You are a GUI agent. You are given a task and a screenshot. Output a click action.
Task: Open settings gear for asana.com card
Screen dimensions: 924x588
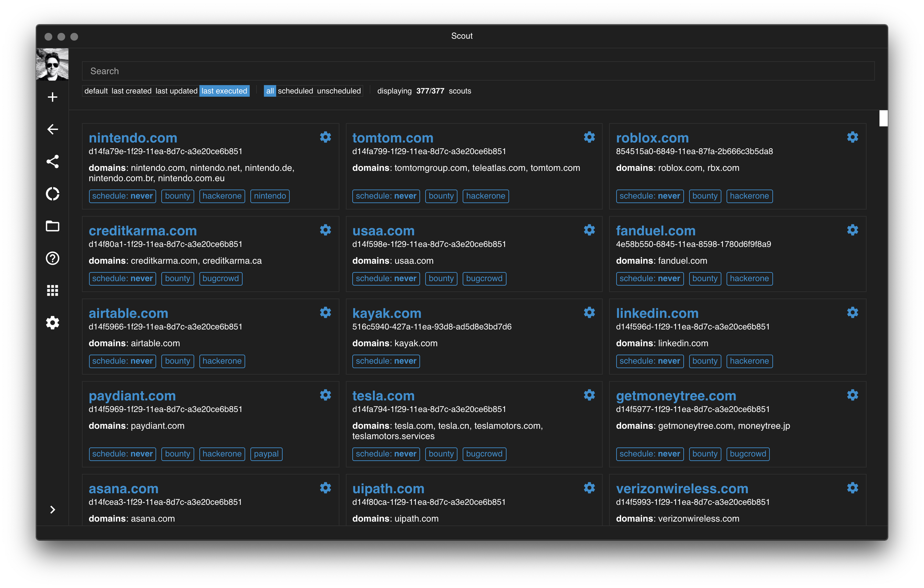[x=326, y=487]
